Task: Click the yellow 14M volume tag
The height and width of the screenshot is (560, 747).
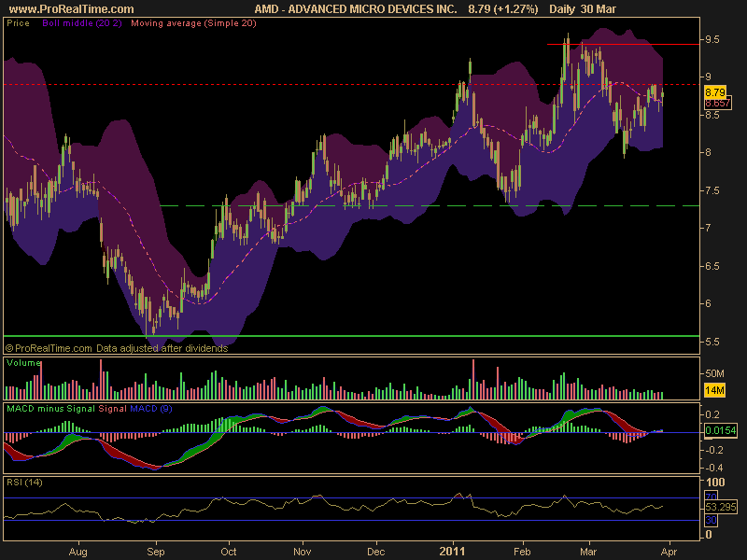Action: (714, 390)
